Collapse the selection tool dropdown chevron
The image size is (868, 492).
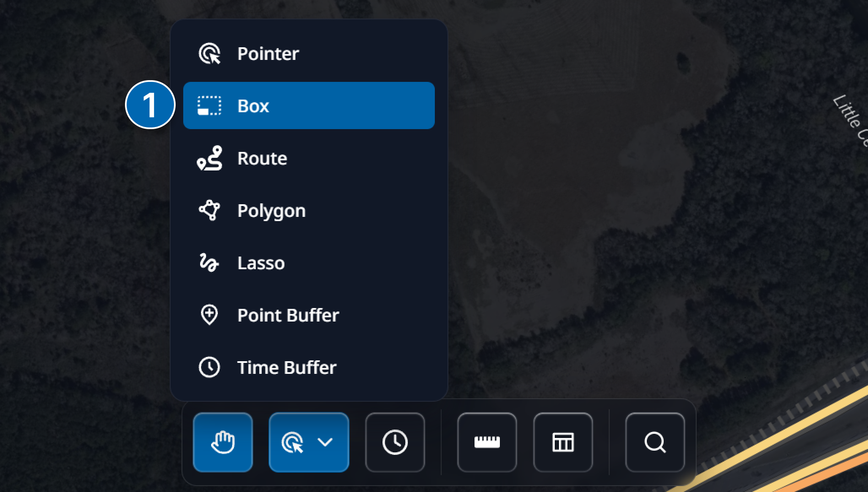click(x=325, y=442)
